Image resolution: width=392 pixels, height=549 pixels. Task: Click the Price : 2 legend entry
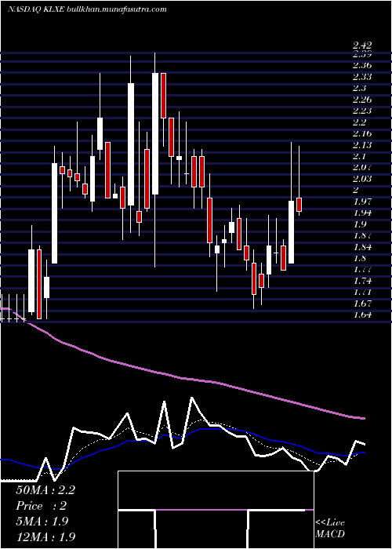tap(41, 506)
